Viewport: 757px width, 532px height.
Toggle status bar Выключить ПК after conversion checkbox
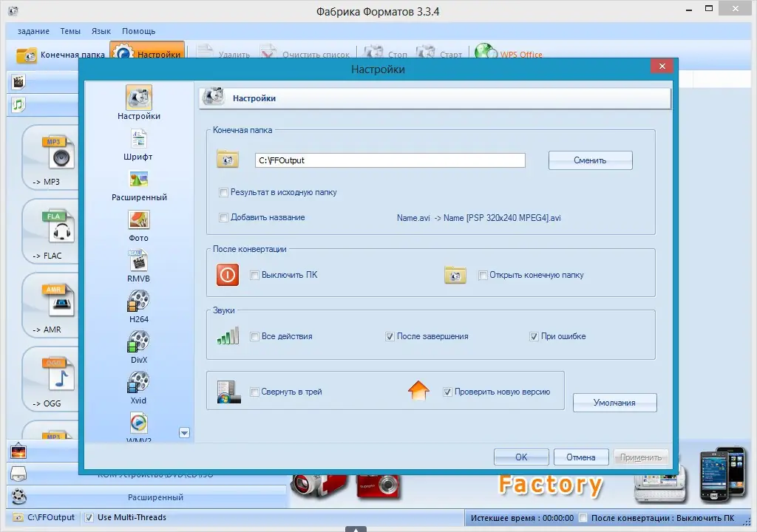(583, 518)
